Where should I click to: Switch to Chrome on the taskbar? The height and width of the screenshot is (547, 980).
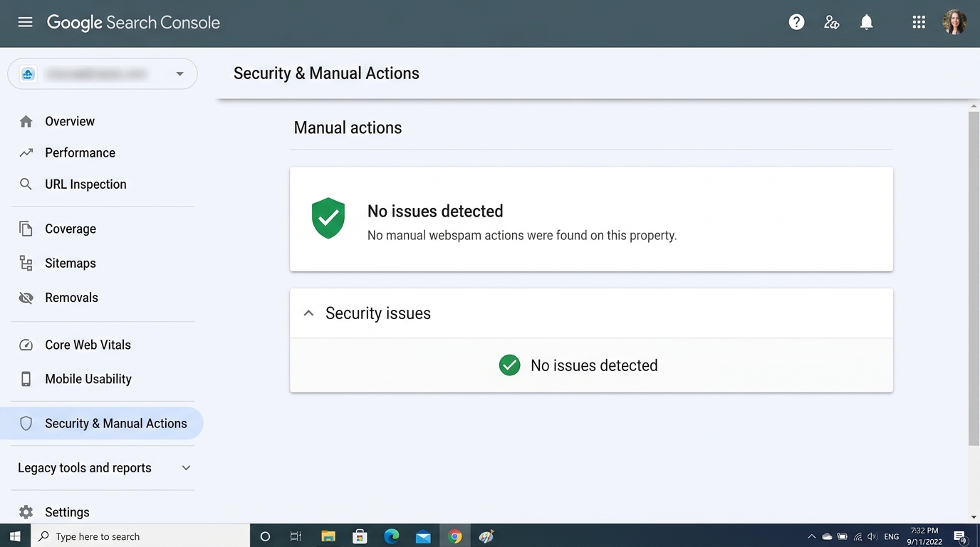(455, 536)
